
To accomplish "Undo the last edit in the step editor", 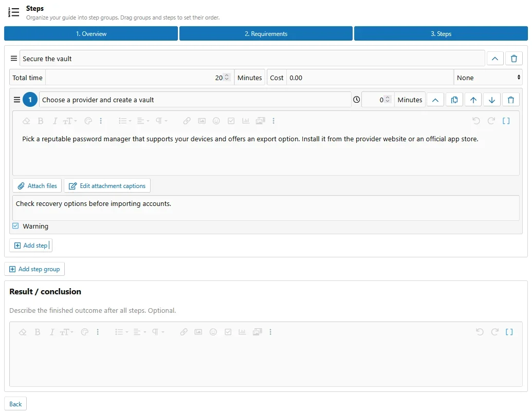I will tap(476, 121).
